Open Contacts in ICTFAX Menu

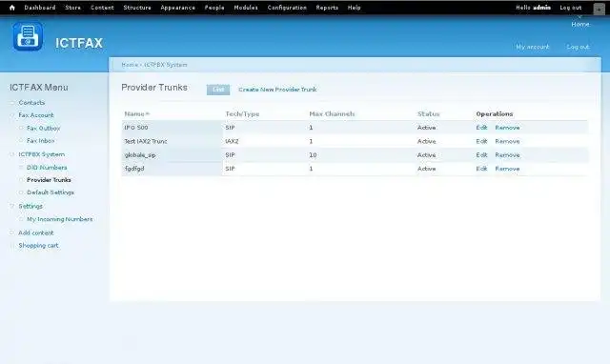click(x=31, y=103)
